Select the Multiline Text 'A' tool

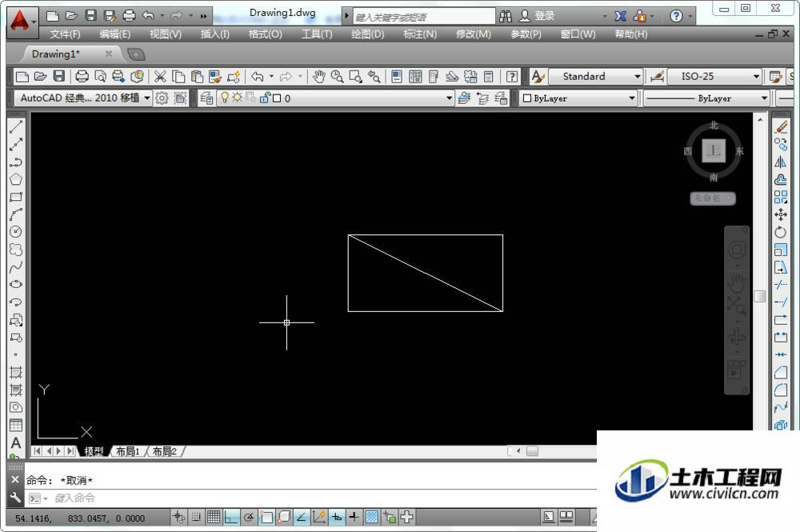coord(16,442)
